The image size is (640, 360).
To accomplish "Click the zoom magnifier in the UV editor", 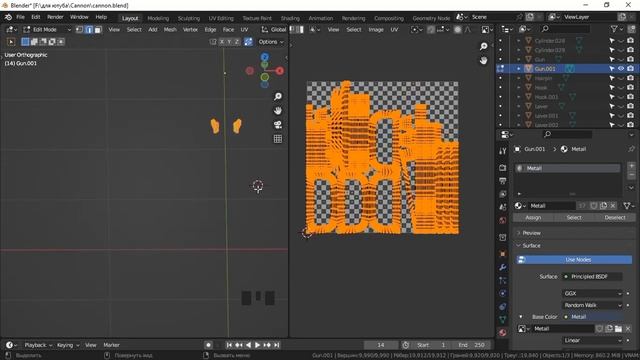I will pyautogui.click(x=484, y=46).
